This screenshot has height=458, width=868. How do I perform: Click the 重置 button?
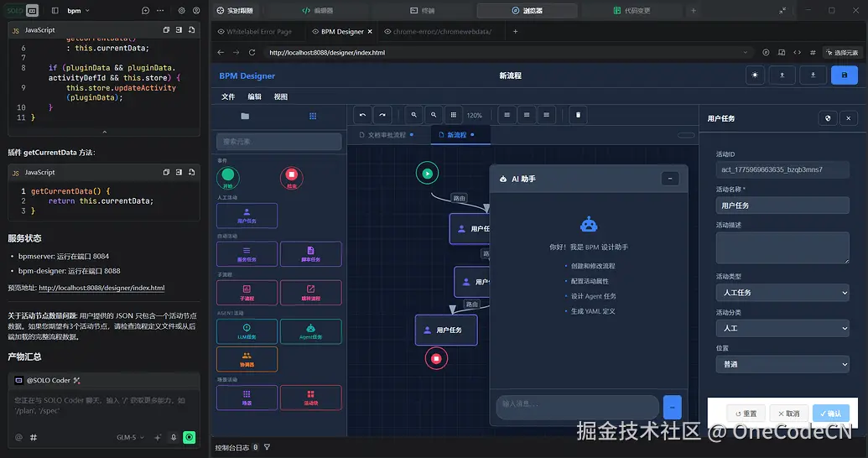(746, 414)
